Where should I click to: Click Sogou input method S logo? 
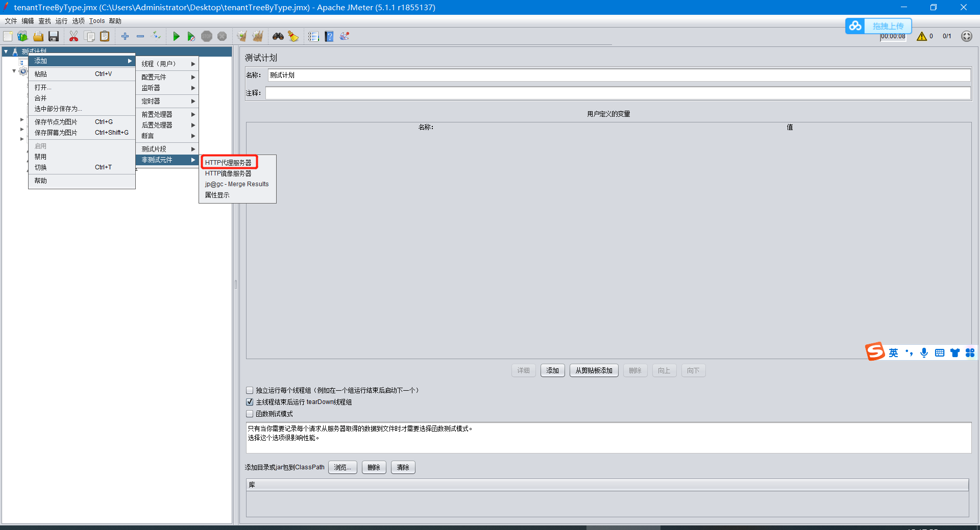[x=875, y=351]
